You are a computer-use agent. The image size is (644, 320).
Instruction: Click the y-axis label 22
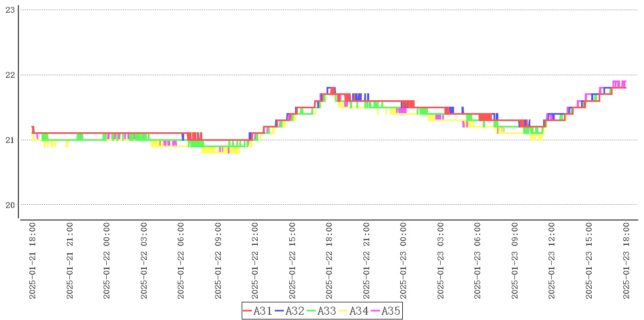coord(10,75)
